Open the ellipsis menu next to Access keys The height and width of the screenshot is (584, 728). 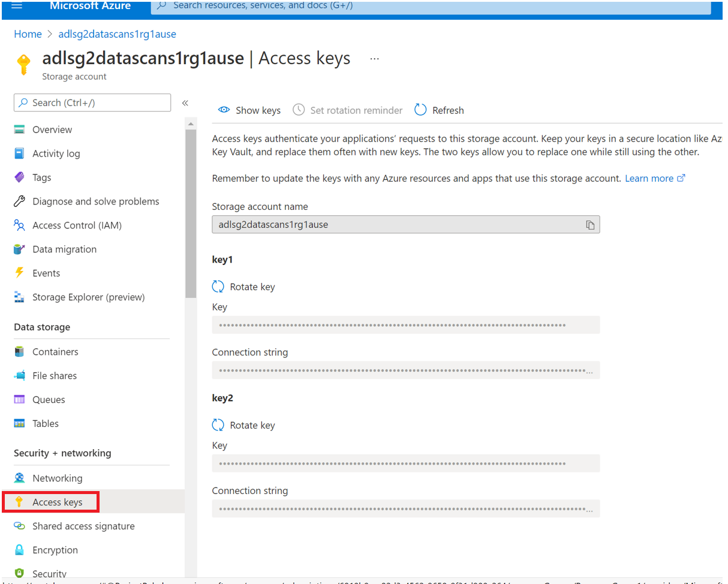tap(374, 58)
